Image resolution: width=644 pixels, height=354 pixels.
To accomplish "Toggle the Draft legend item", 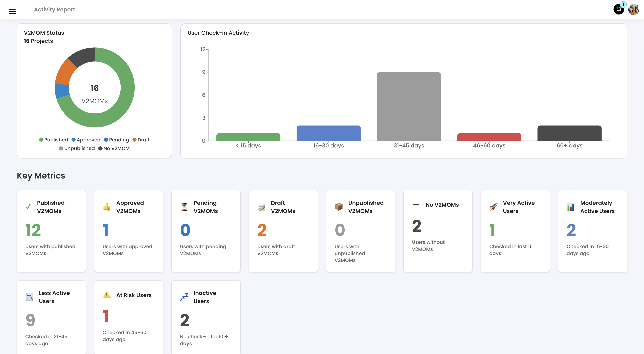I will tap(141, 140).
